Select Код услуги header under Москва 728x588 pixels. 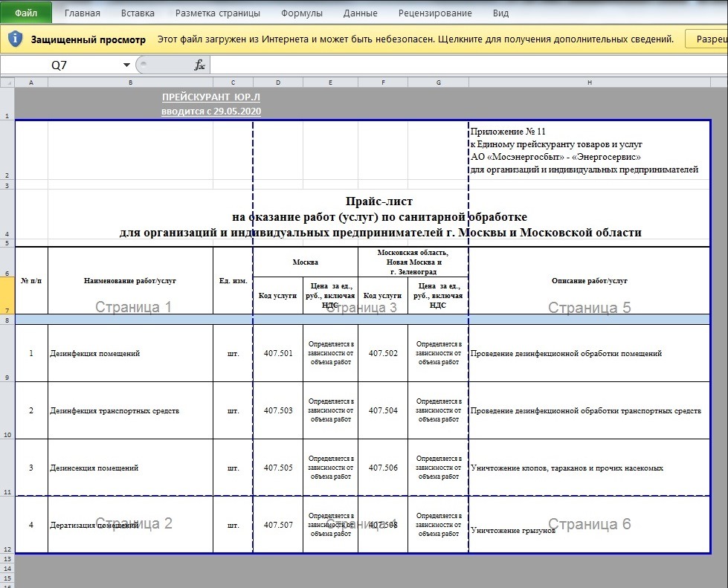(x=278, y=296)
